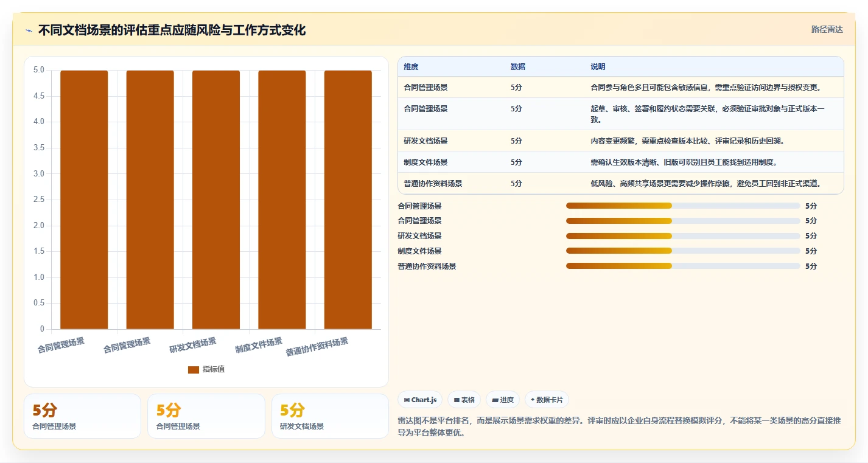
Task: Click the 0.5 y-axis label
Action: pos(39,303)
